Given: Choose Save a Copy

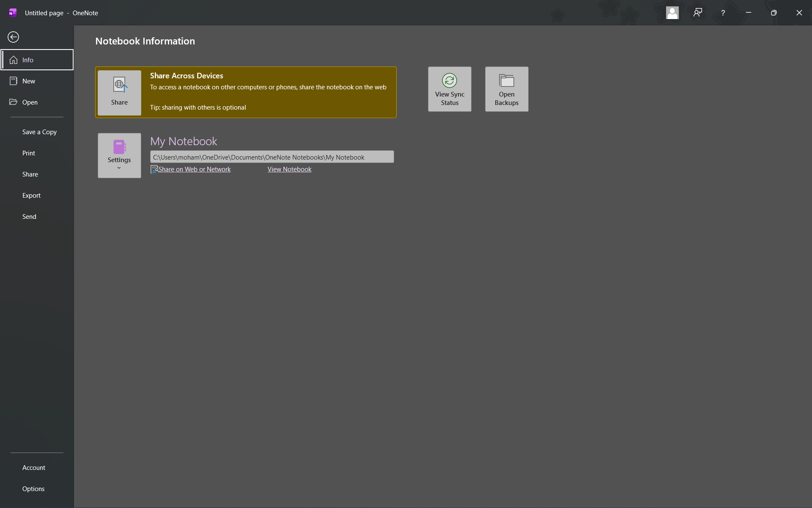Looking at the screenshot, I should (x=37, y=132).
